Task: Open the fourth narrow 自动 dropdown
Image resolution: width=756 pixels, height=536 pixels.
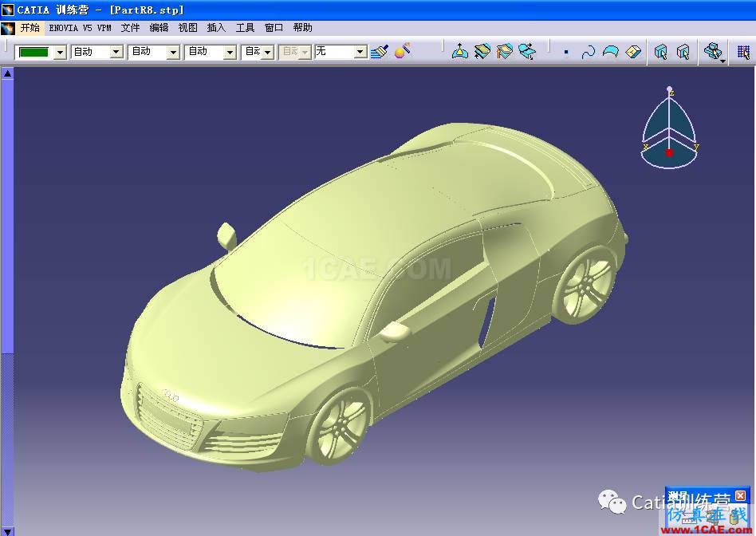Action: pyautogui.click(x=268, y=52)
